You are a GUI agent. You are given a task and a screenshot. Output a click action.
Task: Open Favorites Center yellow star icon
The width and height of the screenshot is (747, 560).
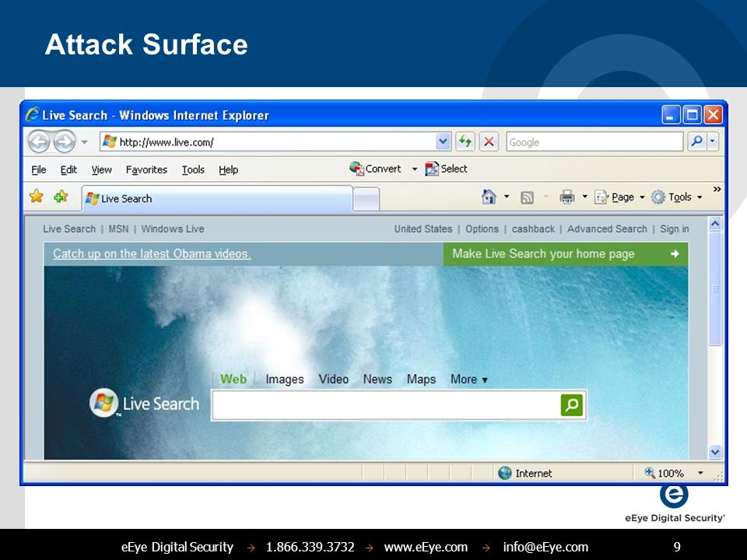click(x=37, y=196)
